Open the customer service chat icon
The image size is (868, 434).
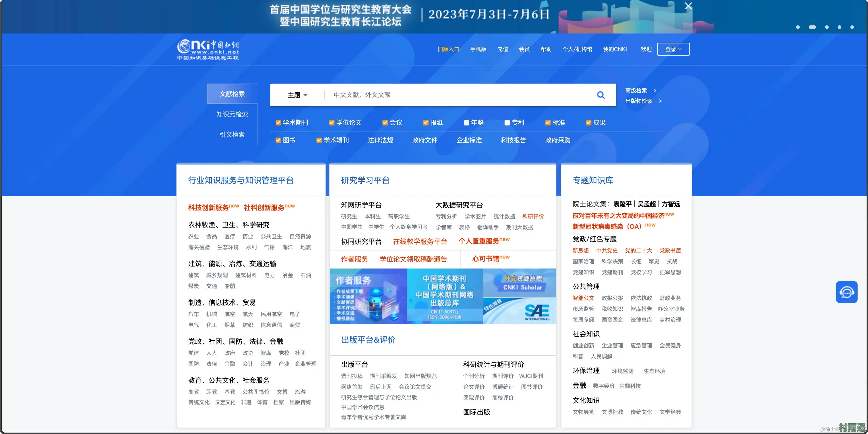(846, 292)
